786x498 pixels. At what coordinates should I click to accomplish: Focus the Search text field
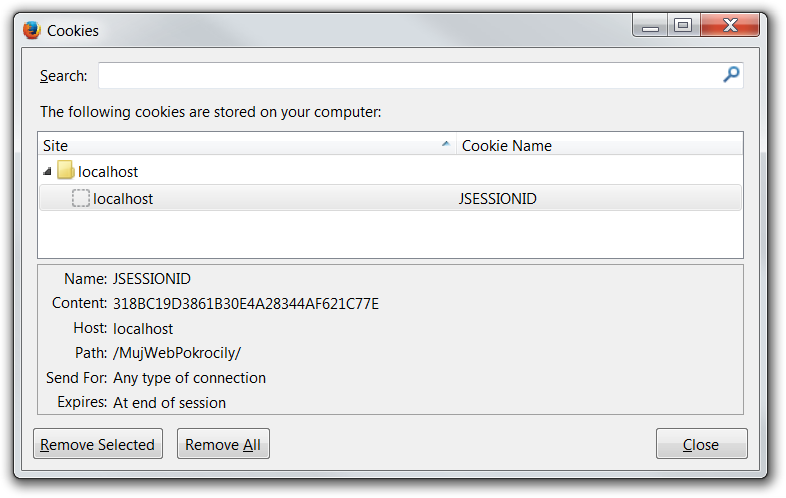click(408, 75)
